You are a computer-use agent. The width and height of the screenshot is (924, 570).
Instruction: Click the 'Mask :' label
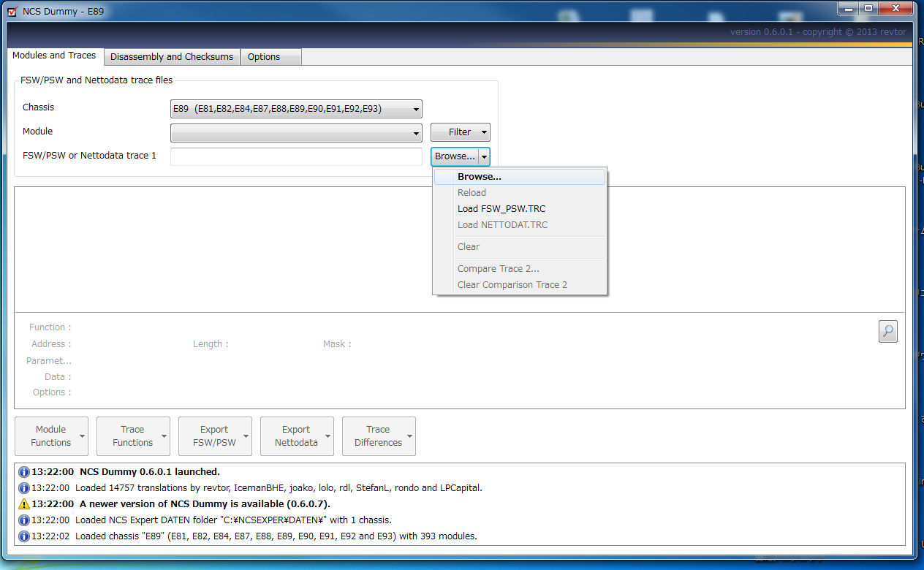(x=337, y=344)
